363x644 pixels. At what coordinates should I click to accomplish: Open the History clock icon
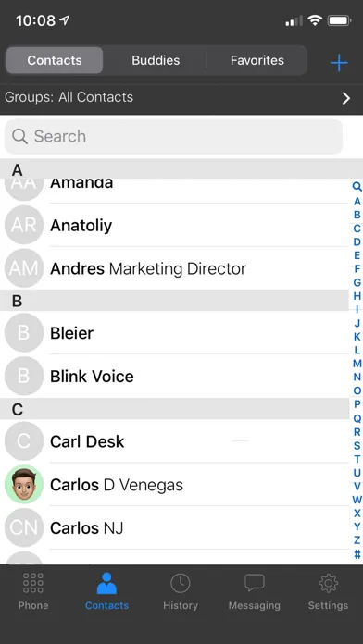180,583
